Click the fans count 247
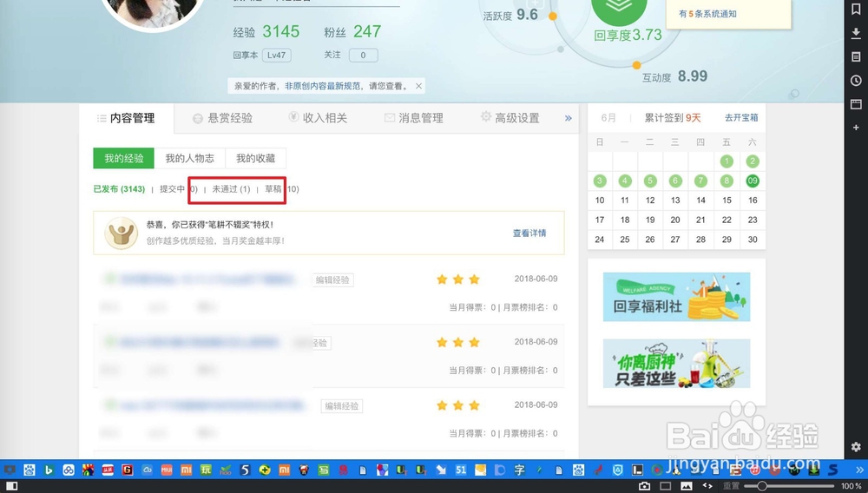868x493 pixels. point(367,31)
